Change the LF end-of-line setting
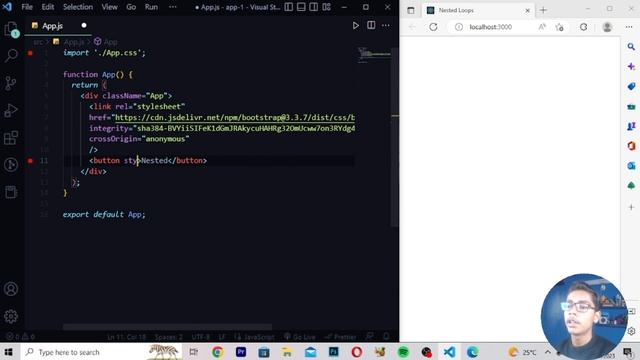 [222, 337]
